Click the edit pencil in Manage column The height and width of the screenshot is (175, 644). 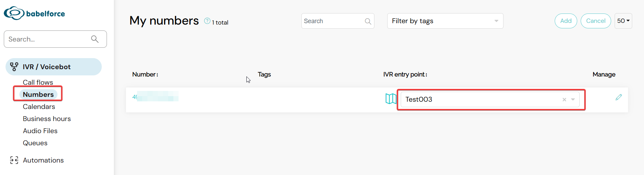619,97
